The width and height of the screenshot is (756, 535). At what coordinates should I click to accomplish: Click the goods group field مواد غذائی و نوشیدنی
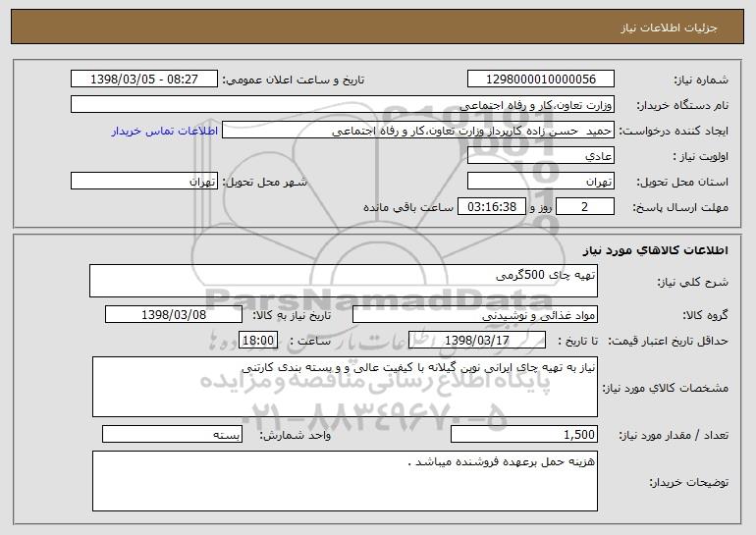[x=475, y=315]
